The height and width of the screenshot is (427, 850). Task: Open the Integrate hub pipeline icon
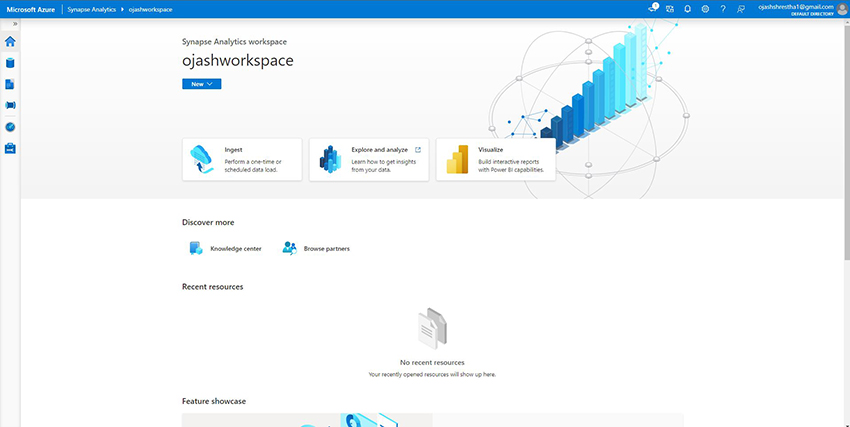coord(10,105)
